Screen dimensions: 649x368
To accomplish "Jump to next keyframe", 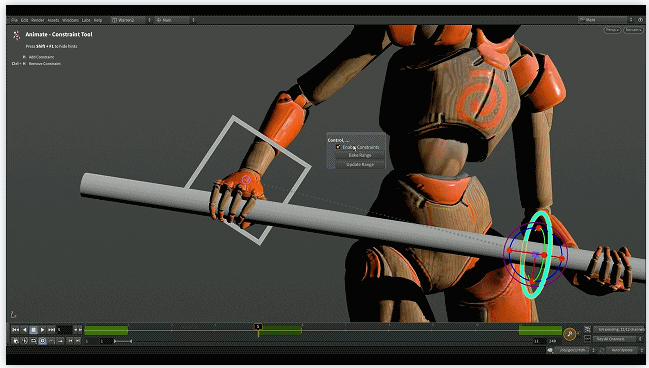I will click(x=78, y=341).
